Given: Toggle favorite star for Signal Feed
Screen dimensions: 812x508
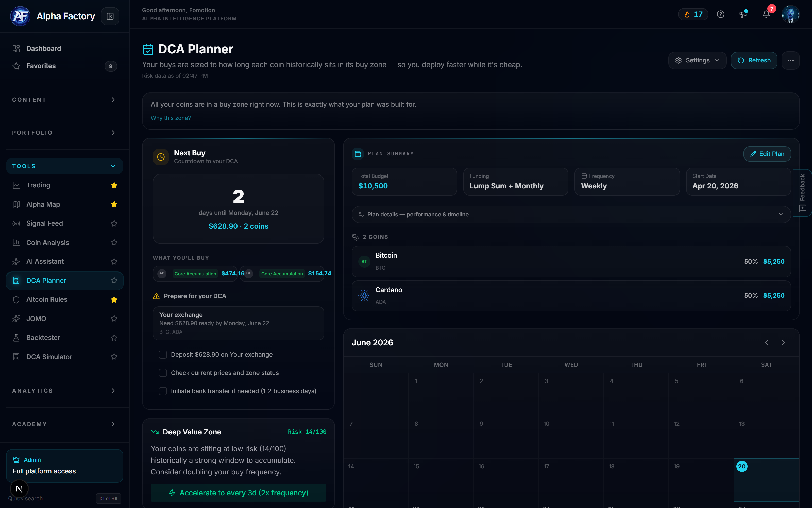Looking at the screenshot, I should [x=114, y=224].
